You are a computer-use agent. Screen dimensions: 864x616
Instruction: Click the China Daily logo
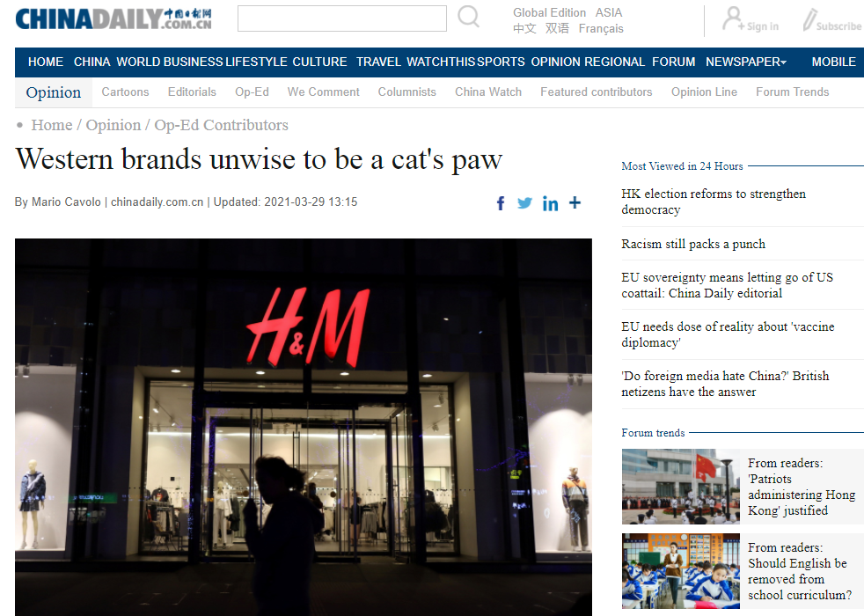[x=113, y=18]
